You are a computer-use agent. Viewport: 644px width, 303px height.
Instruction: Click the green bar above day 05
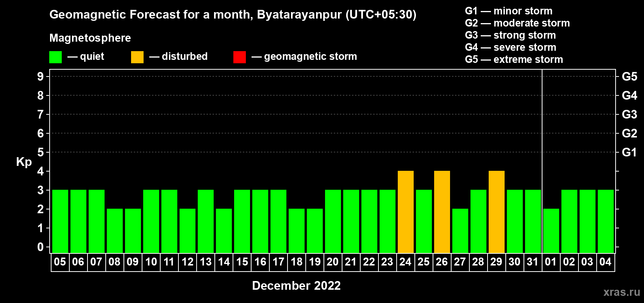point(60,222)
